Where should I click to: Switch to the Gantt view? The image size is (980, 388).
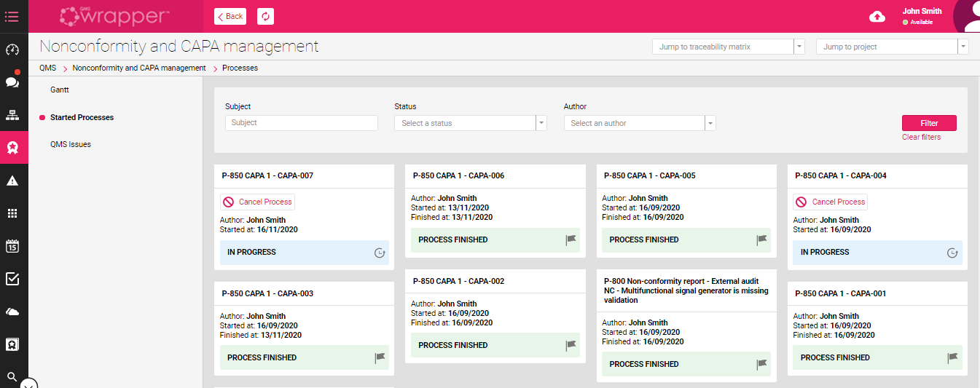[60, 90]
